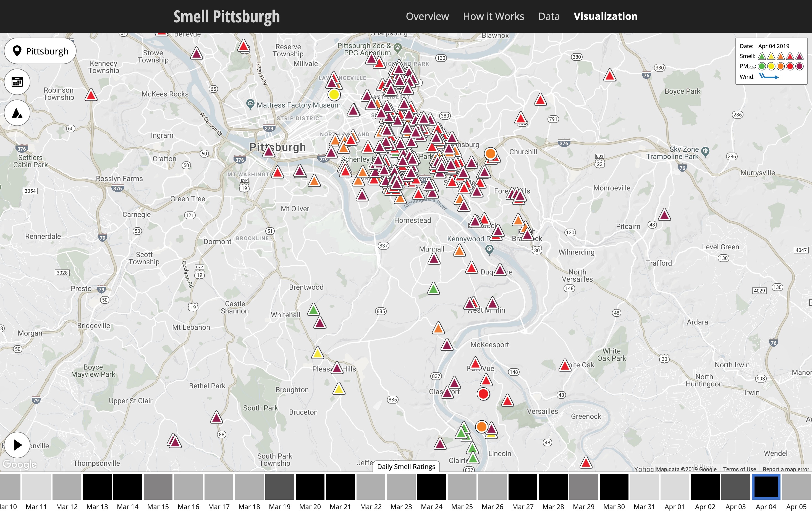Open the calendar date picker button
This screenshot has height=513, width=812.
point(17,82)
